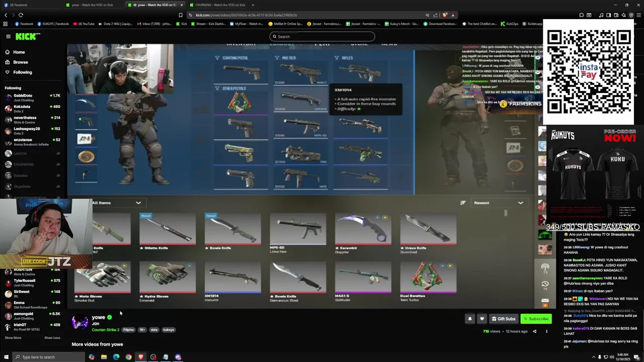Toggle the notification bell for yowe
Viewport: 644px width, 362px height.
469,319
